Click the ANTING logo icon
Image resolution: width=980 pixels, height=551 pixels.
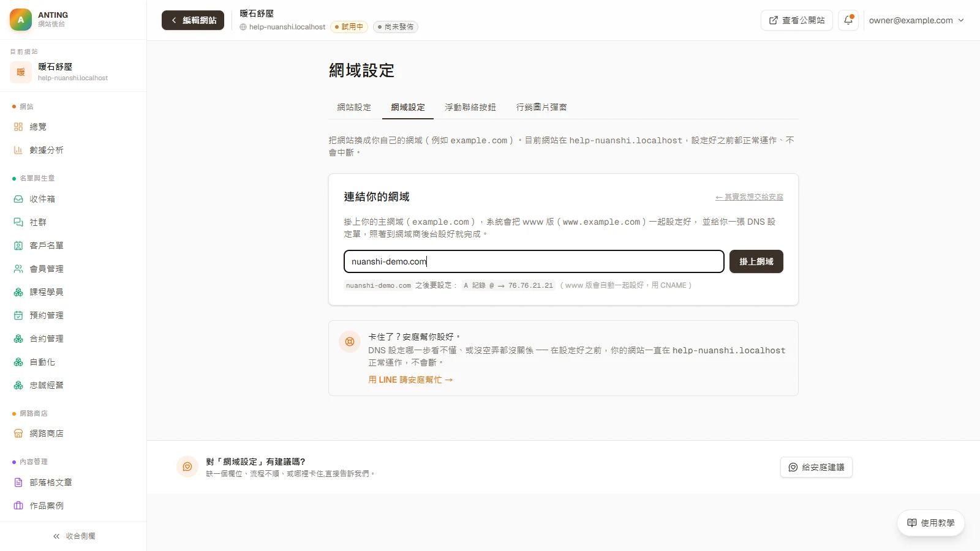tap(21, 20)
